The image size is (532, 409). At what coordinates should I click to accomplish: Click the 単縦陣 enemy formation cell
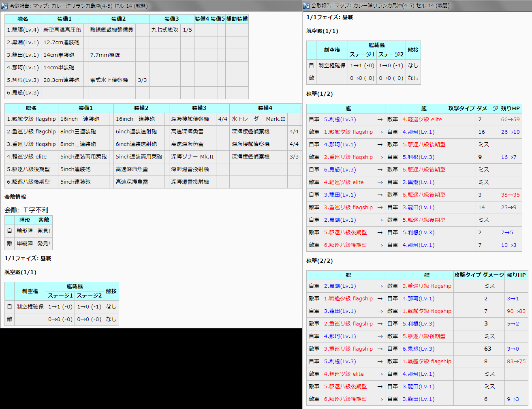(x=25, y=243)
